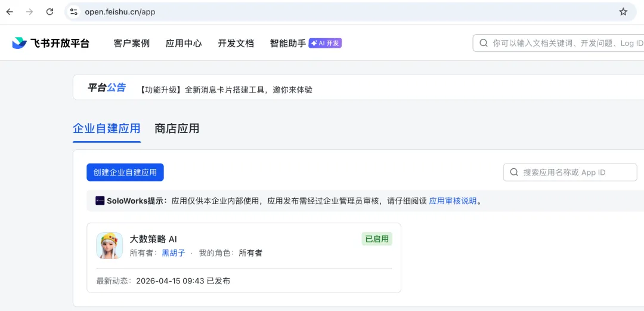Open the 智能助手 nav item
644x311 pixels.
click(287, 43)
